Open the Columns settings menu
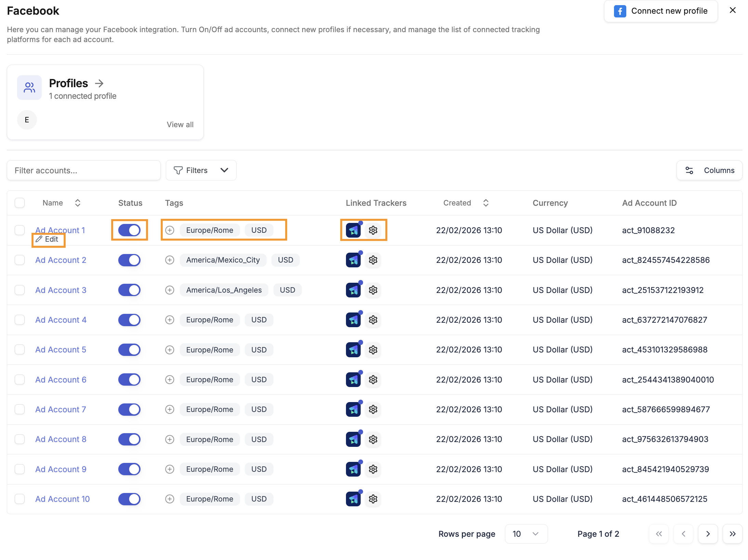748x560 pixels. click(709, 170)
